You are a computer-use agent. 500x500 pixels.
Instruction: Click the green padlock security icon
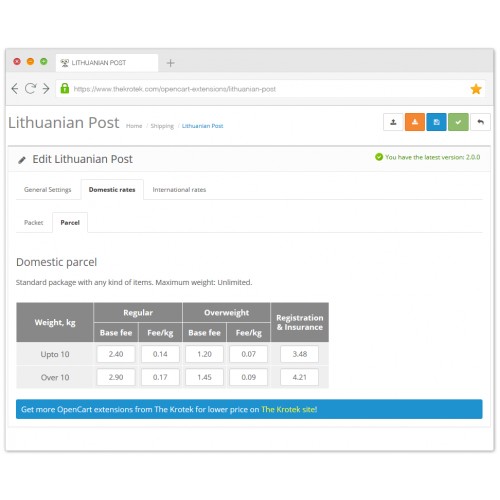click(x=65, y=89)
